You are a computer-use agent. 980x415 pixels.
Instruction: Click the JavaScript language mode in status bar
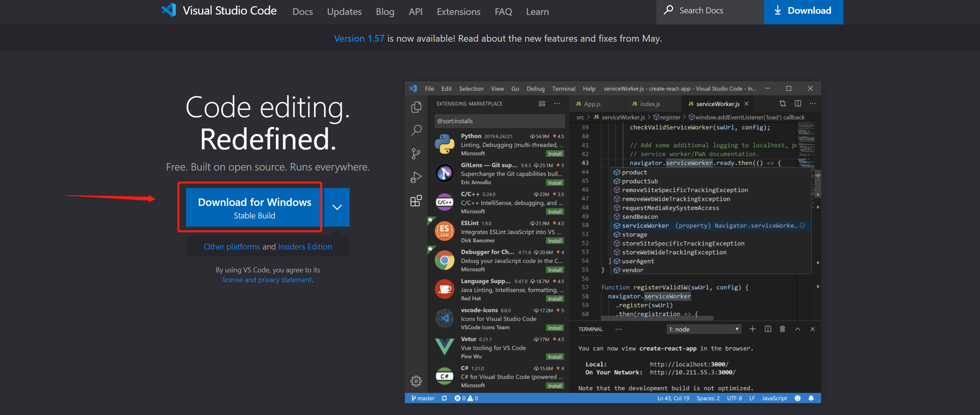[774, 398]
